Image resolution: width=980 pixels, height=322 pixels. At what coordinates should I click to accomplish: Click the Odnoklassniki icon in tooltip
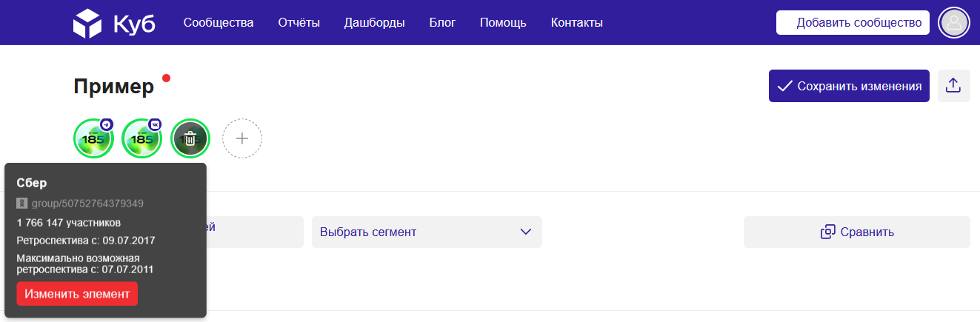(21, 203)
